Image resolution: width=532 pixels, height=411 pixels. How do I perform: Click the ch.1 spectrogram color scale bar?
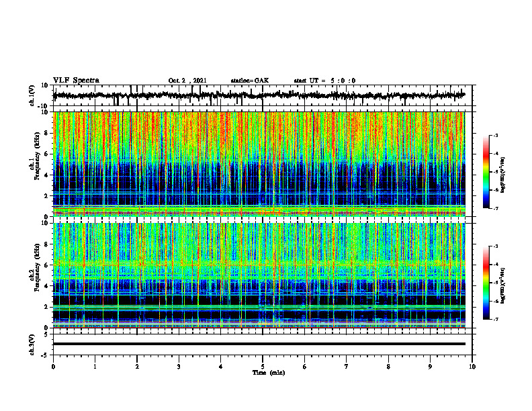click(486, 172)
